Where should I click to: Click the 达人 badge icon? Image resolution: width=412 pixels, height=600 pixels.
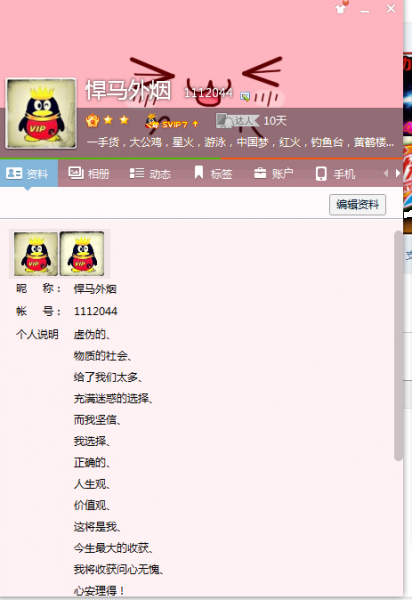[237, 121]
